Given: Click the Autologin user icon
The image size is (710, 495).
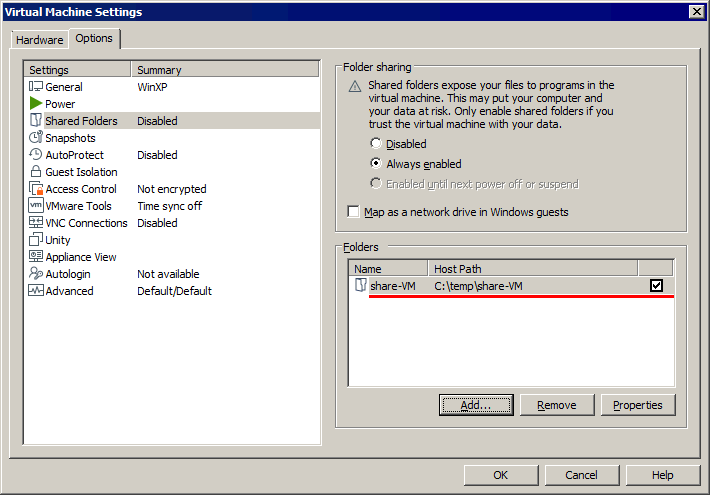Looking at the screenshot, I should tap(36, 273).
